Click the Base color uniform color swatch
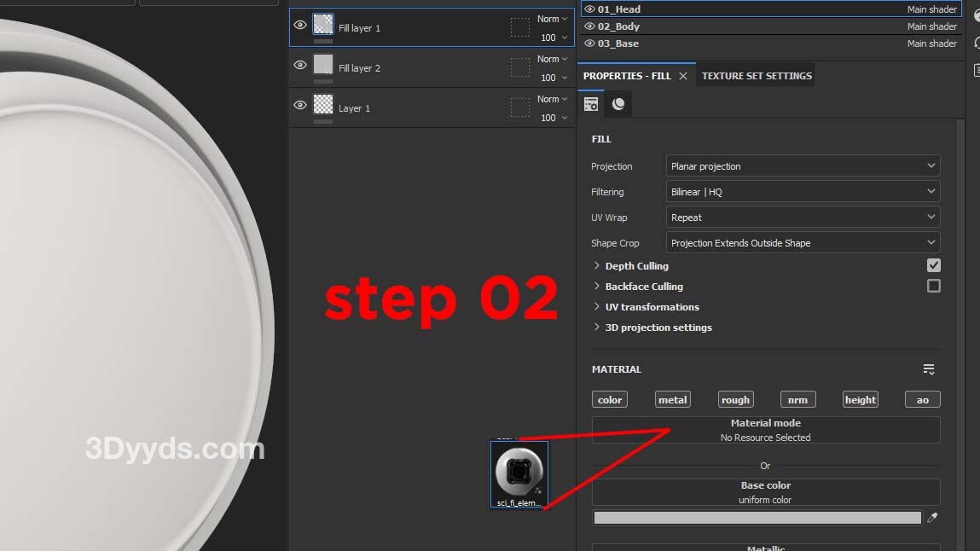Screen dimensions: 980x551 point(757,518)
